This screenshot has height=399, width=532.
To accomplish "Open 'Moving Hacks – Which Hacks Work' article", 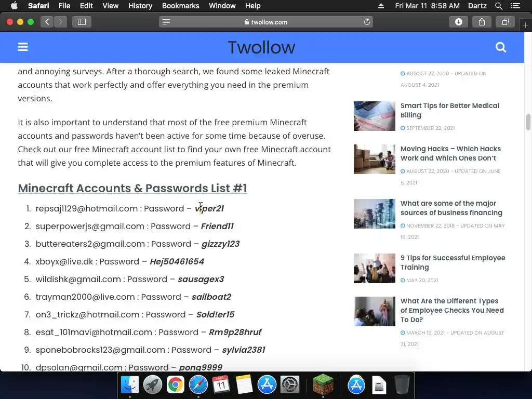I will pyautogui.click(x=450, y=153).
